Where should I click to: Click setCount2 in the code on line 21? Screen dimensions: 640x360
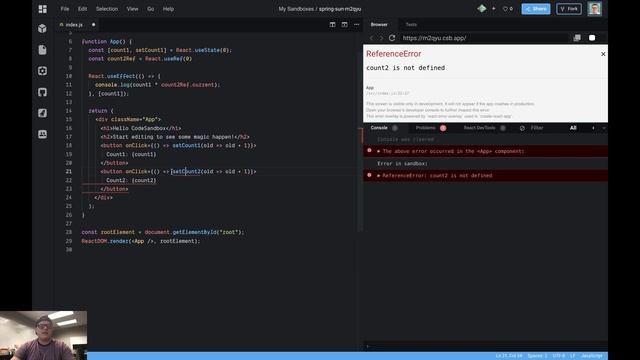187,171
